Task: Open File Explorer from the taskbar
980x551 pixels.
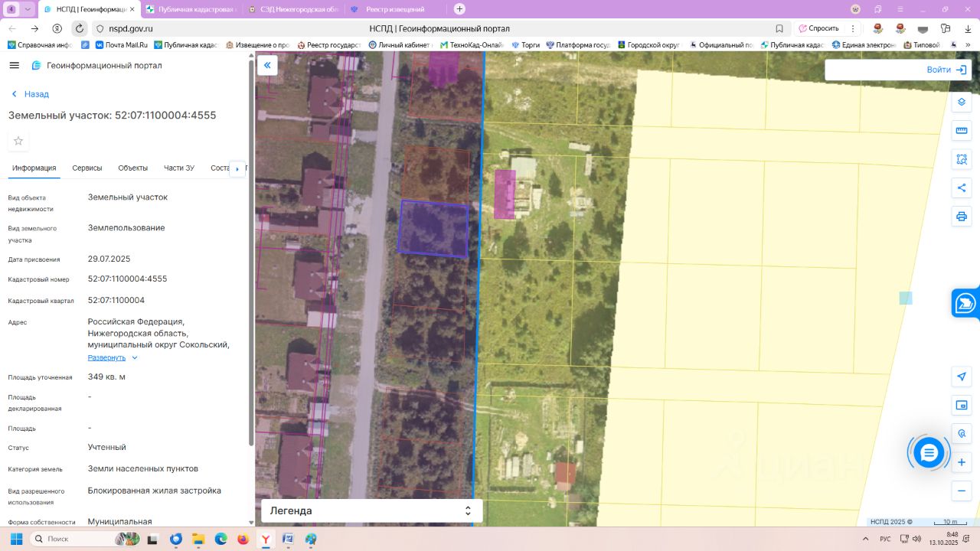Action: pos(198,539)
